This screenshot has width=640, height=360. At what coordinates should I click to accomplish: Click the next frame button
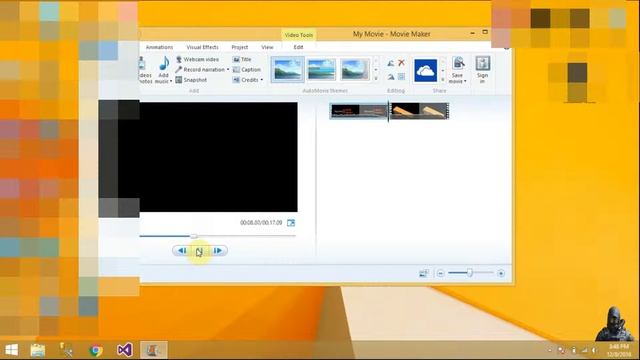[x=218, y=251]
